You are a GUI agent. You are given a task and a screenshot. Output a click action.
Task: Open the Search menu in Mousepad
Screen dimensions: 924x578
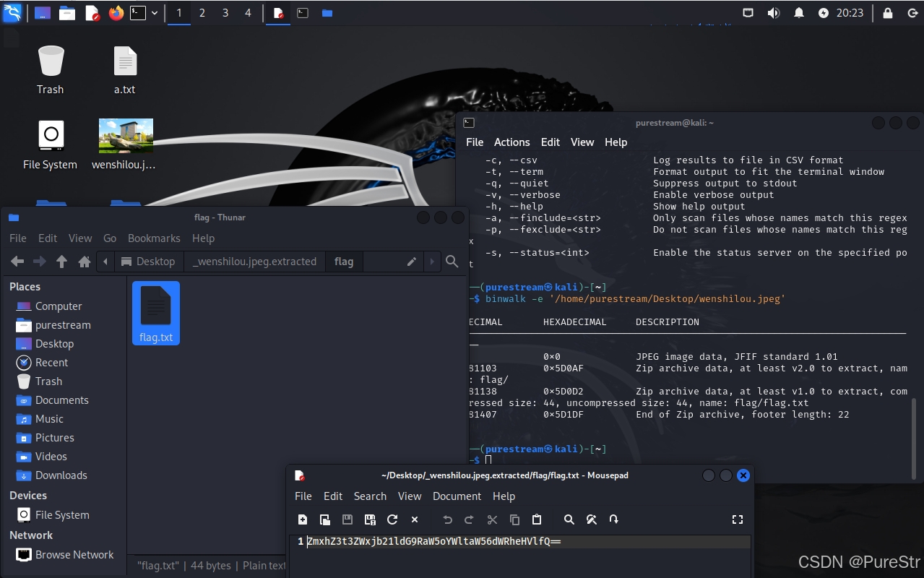click(370, 496)
